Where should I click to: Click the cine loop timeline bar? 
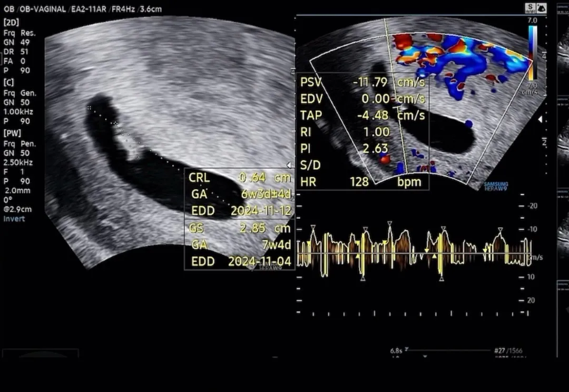[449, 350]
